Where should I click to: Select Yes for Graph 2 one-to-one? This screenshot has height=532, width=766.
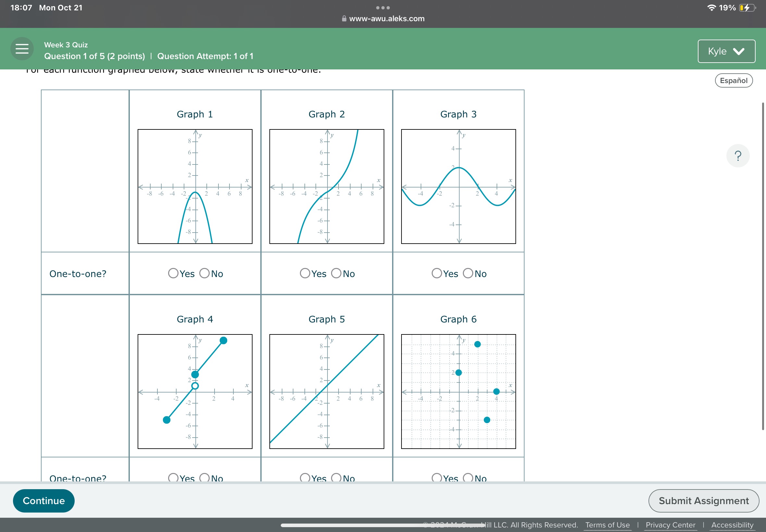coord(303,273)
